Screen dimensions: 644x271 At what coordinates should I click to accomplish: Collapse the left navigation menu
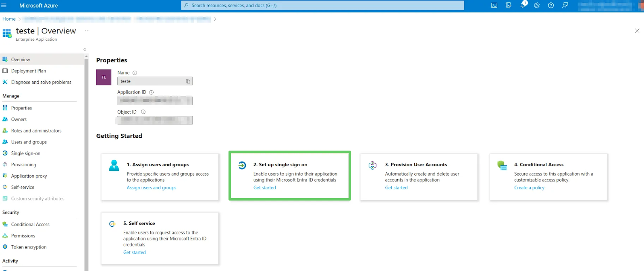point(85,50)
